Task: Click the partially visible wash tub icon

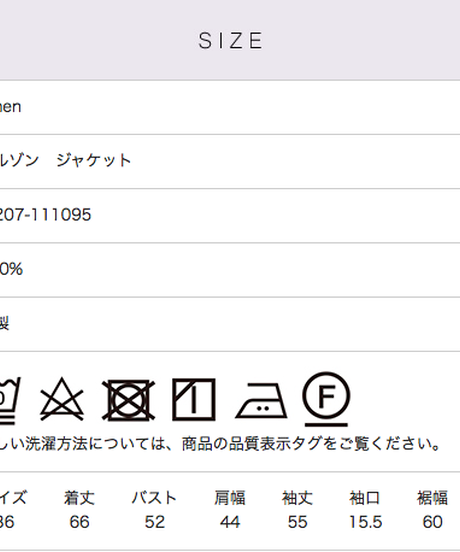Action: coord(9,401)
